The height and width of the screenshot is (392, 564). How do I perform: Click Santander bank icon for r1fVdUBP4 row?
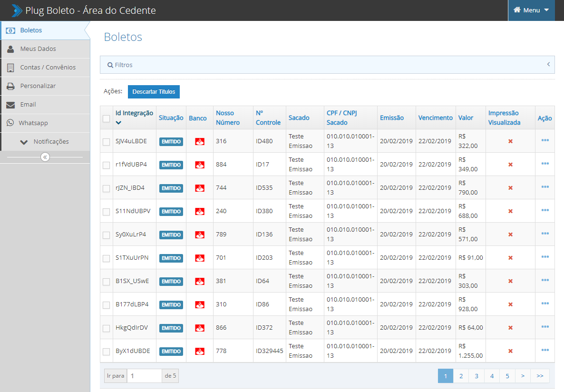pyautogui.click(x=200, y=165)
